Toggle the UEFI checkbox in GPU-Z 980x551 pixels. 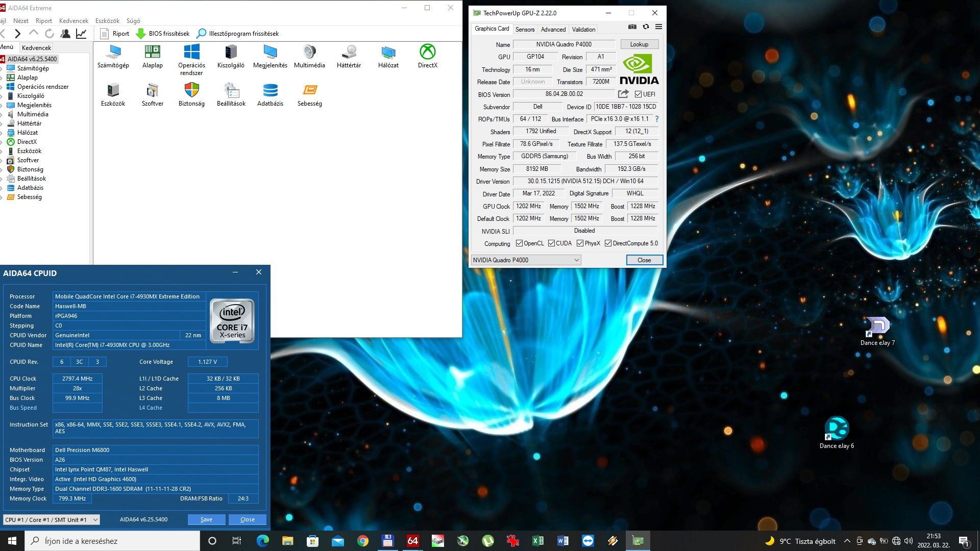(x=638, y=94)
